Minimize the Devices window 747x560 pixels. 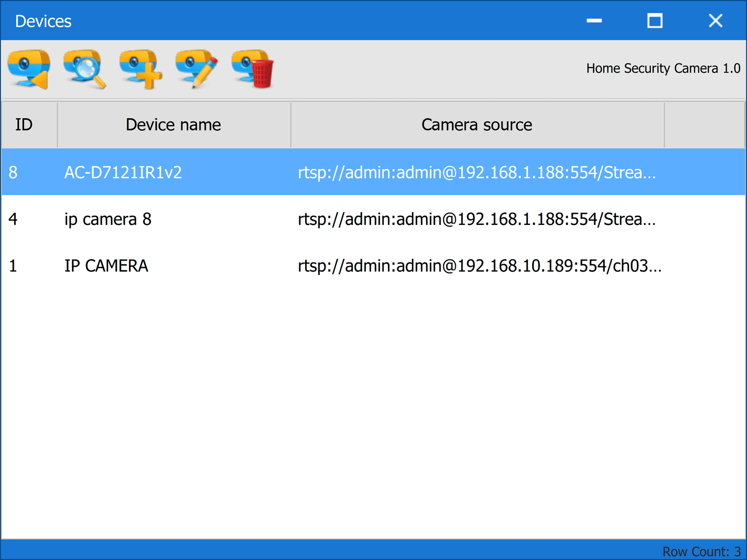click(594, 21)
